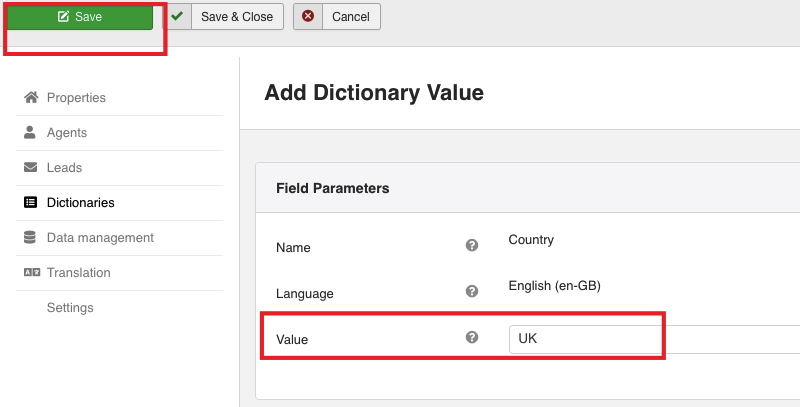Click the Field Parameters panel header
Image resolution: width=800 pixels, height=407 pixels.
coord(332,188)
